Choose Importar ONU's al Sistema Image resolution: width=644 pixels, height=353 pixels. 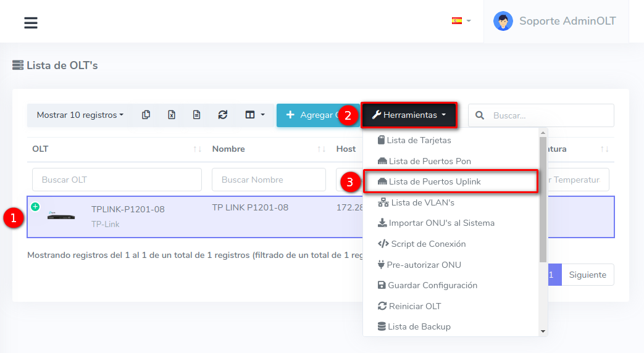(441, 223)
